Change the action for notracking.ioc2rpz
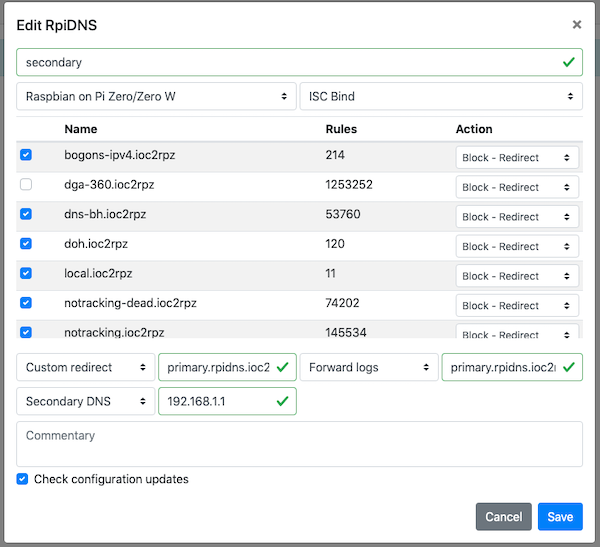Viewport: 600px width, 547px height. [517, 331]
